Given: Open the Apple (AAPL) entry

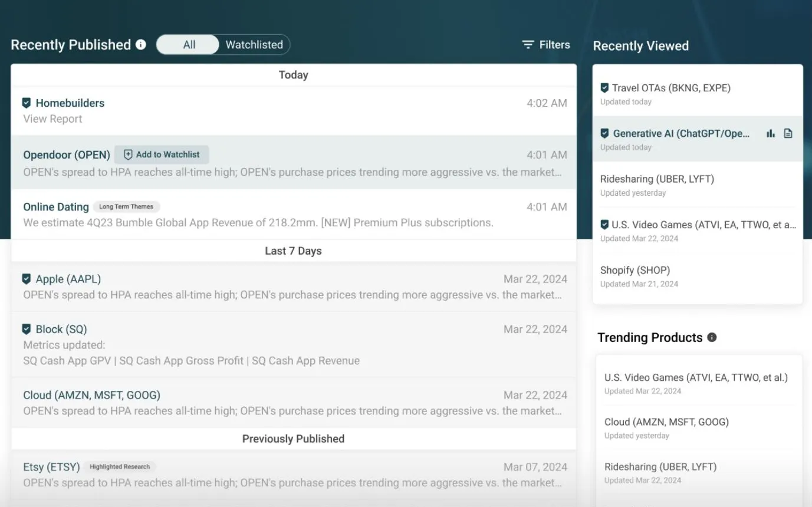Looking at the screenshot, I should pos(68,279).
